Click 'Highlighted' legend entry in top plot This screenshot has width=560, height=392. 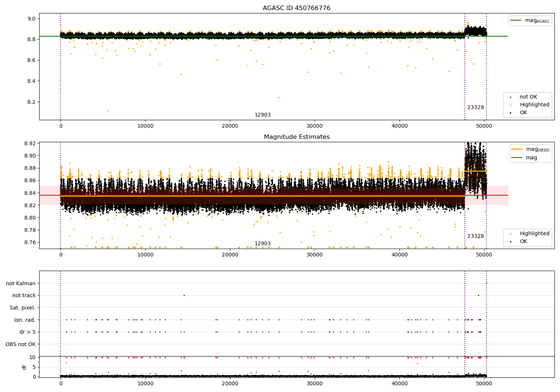pyautogui.click(x=534, y=105)
